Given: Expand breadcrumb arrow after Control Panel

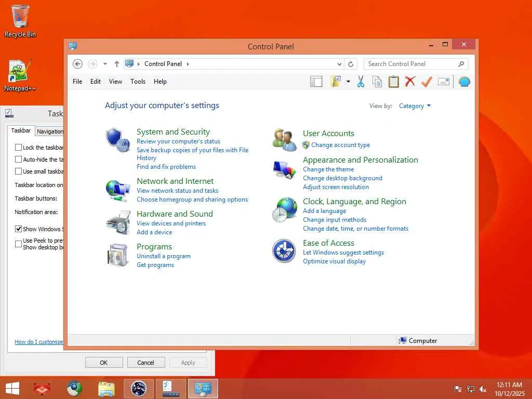Looking at the screenshot, I should [188, 64].
